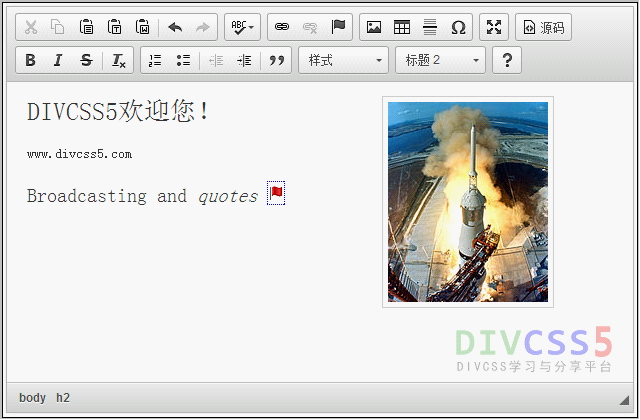This screenshot has height=420, width=640.
Task: Insert a horizontal line
Action: click(x=430, y=27)
